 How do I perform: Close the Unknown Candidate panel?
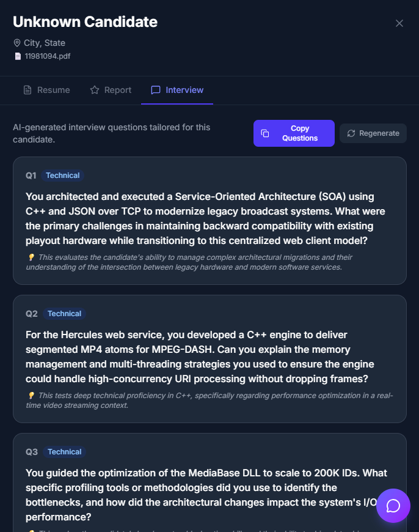399,23
